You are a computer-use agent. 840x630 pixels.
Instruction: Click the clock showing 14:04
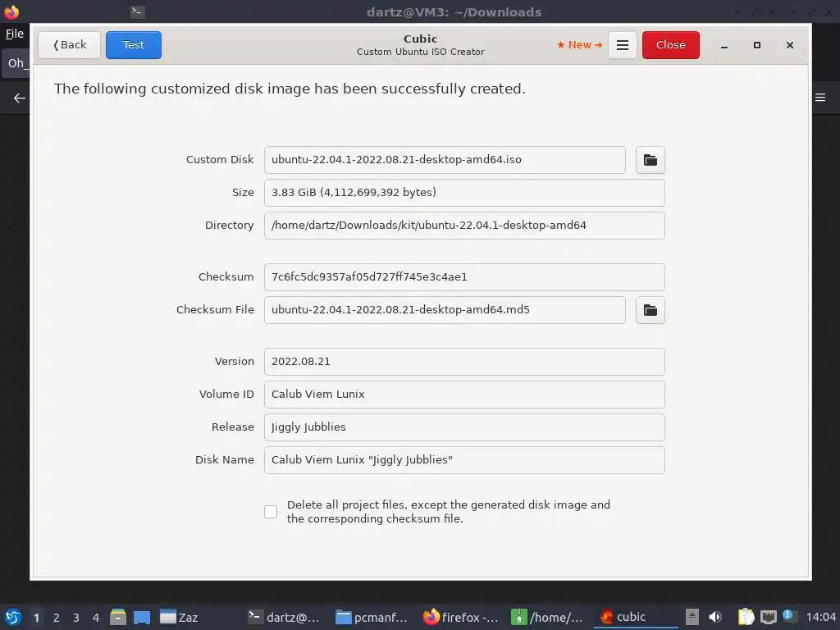(x=821, y=617)
